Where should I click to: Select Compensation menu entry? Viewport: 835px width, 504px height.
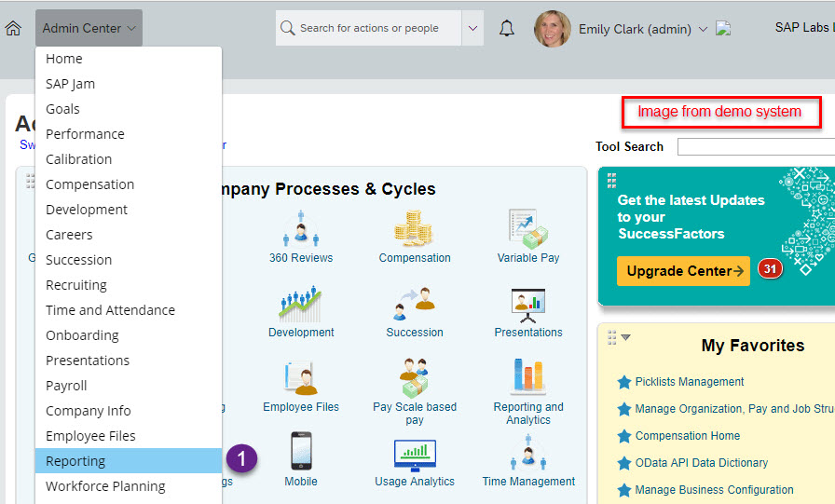129,184
